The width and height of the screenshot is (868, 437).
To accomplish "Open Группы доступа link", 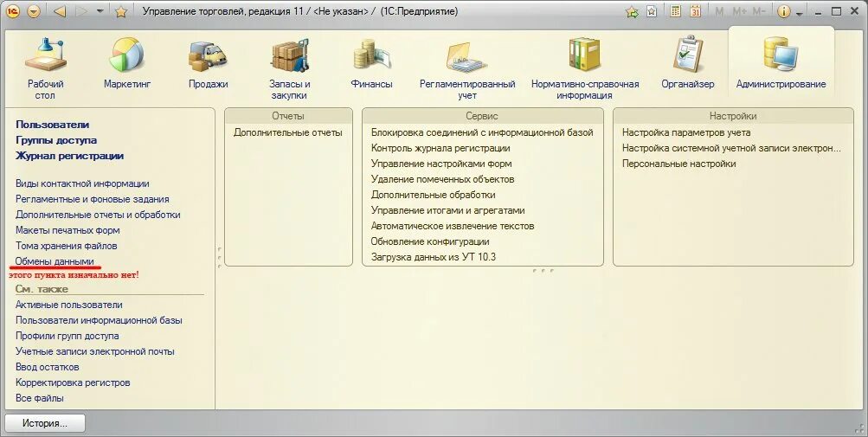I will (x=56, y=140).
